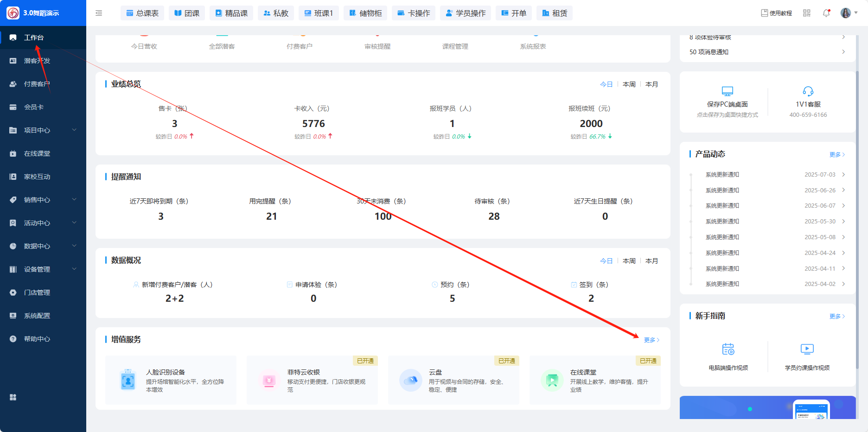868x432 pixels.
Task: Click the notification bell icon
Action: [x=826, y=13]
